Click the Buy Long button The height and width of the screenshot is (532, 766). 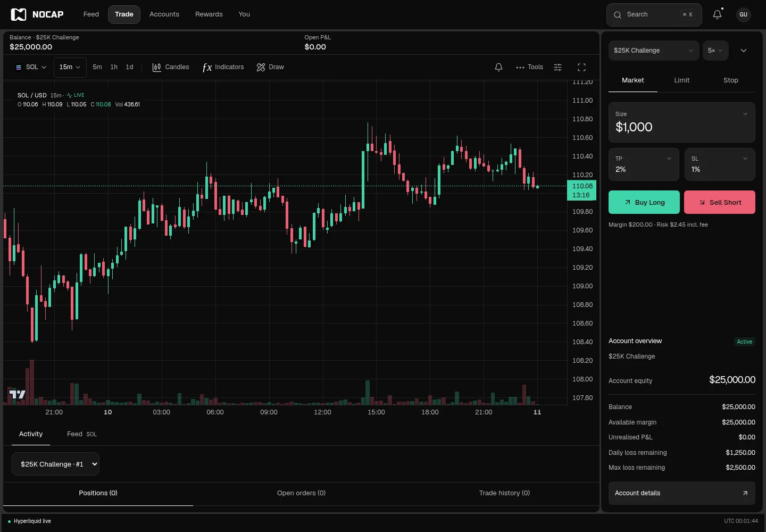(x=644, y=202)
